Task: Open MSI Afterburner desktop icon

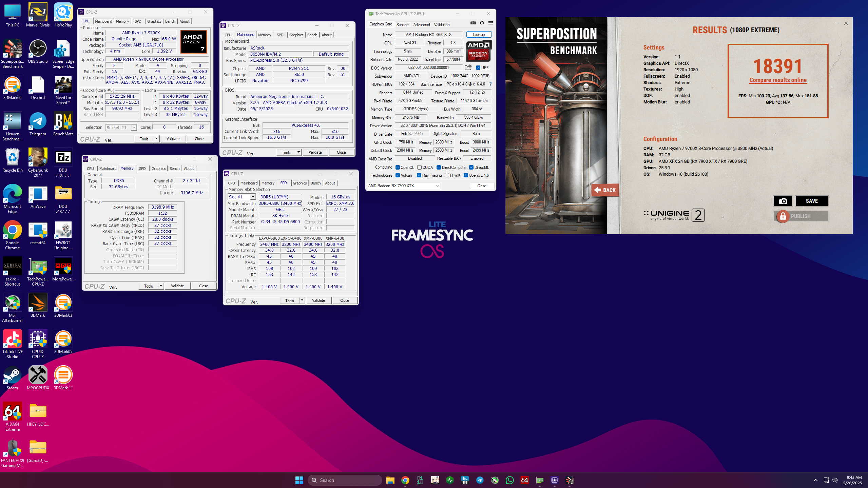Action: (x=13, y=308)
